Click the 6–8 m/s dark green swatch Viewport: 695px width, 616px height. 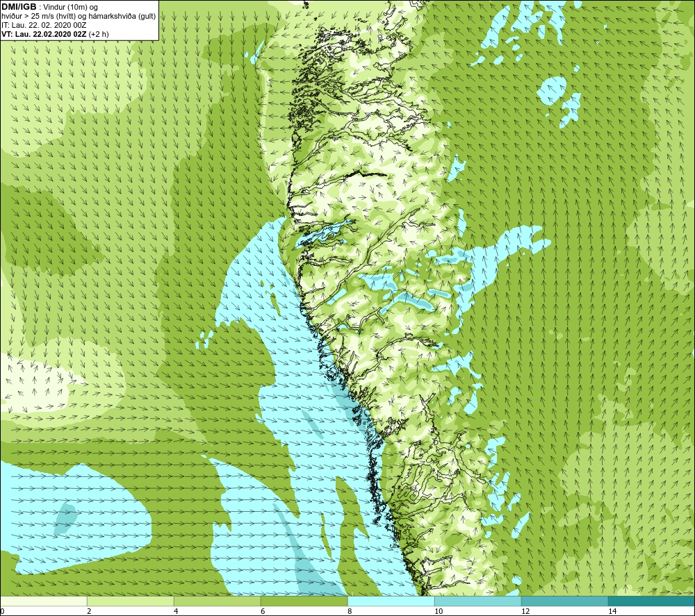pyautogui.click(x=304, y=601)
